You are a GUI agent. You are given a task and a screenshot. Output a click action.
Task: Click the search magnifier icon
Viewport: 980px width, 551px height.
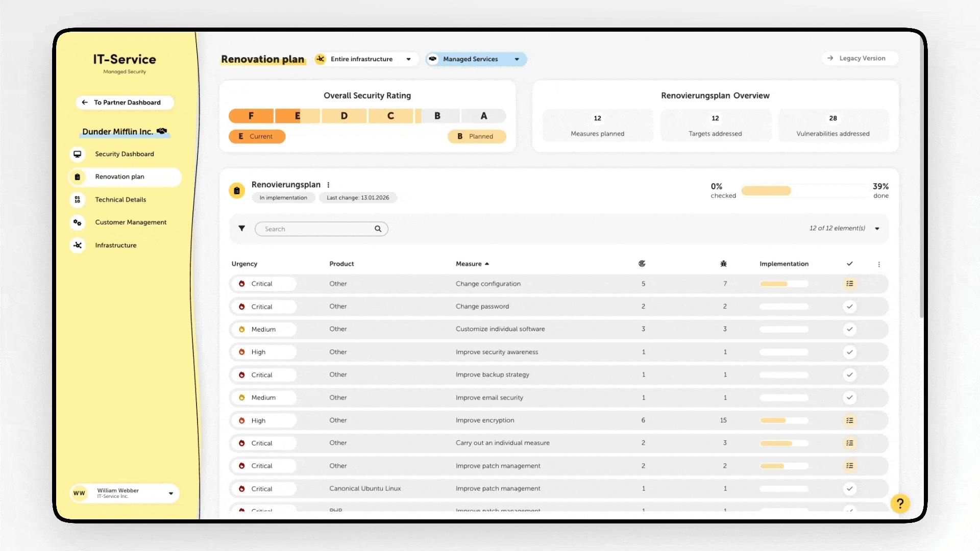378,229
